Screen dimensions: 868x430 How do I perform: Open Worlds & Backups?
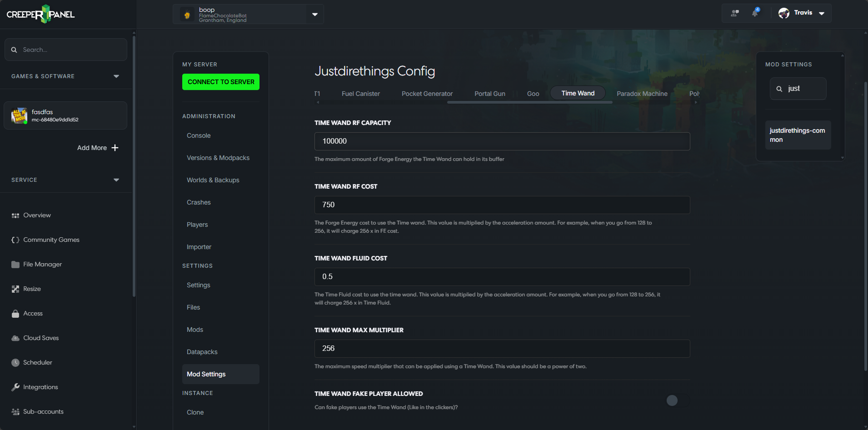(x=213, y=180)
